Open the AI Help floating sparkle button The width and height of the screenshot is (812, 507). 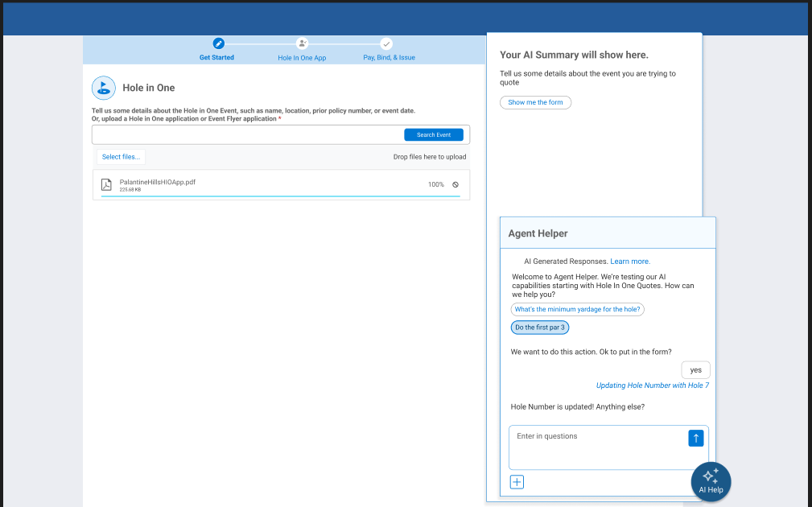(x=711, y=481)
